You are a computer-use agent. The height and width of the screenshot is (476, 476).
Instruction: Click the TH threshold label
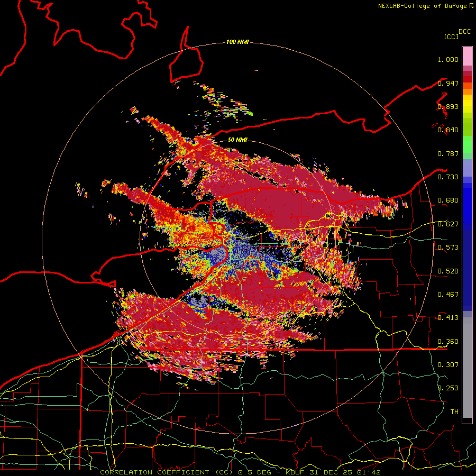point(454,412)
